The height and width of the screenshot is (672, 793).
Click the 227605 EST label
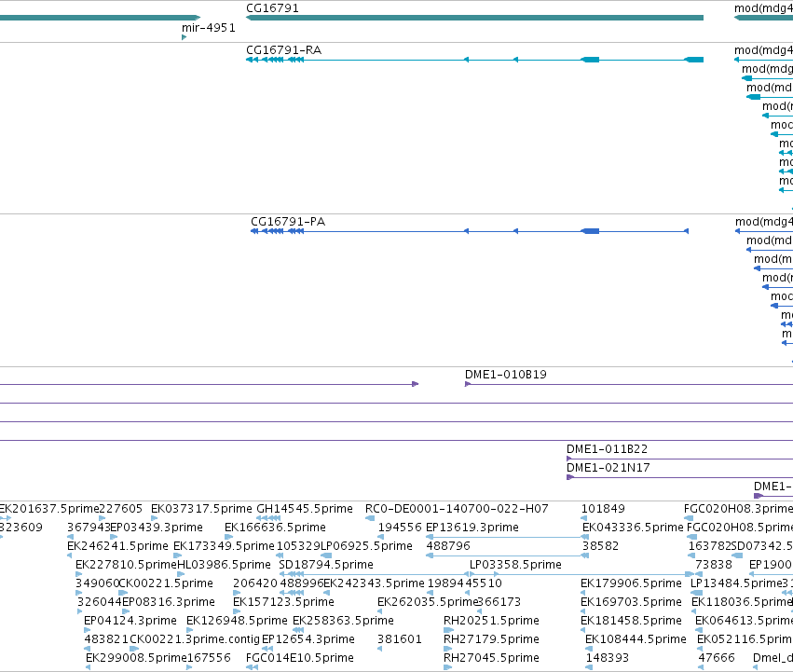121,509
